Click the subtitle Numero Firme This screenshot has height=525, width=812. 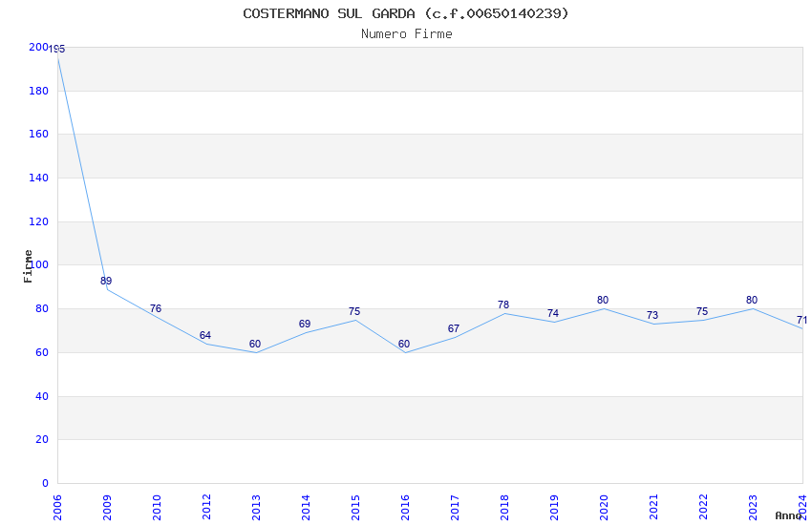tap(407, 34)
